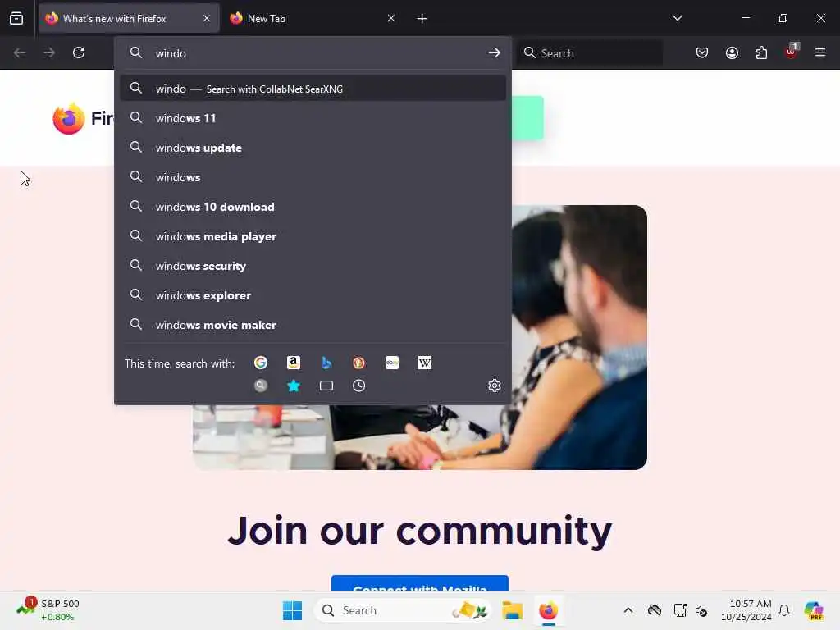Choose the windows 10 download suggestion
This screenshot has height=630, width=840.
coord(313,206)
